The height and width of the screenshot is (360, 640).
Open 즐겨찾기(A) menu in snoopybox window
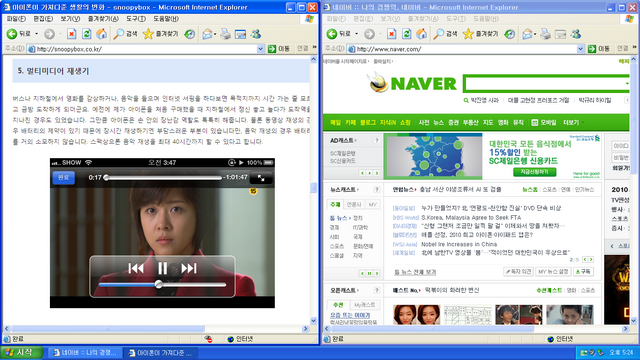click(x=103, y=19)
